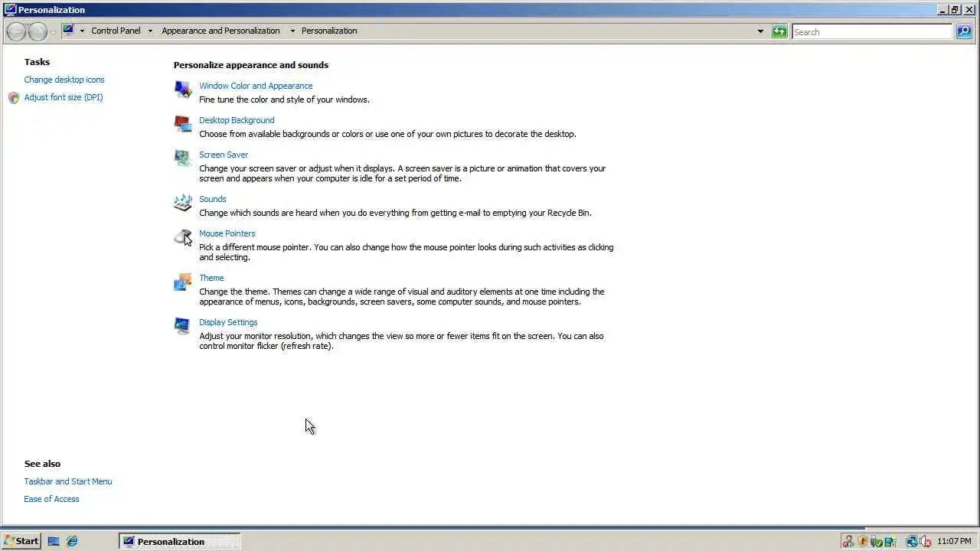Image resolution: width=980 pixels, height=551 pixels.
Task: Click the text 'Fine tune the color and style of your windows.'
Action: tap(284, 99)
